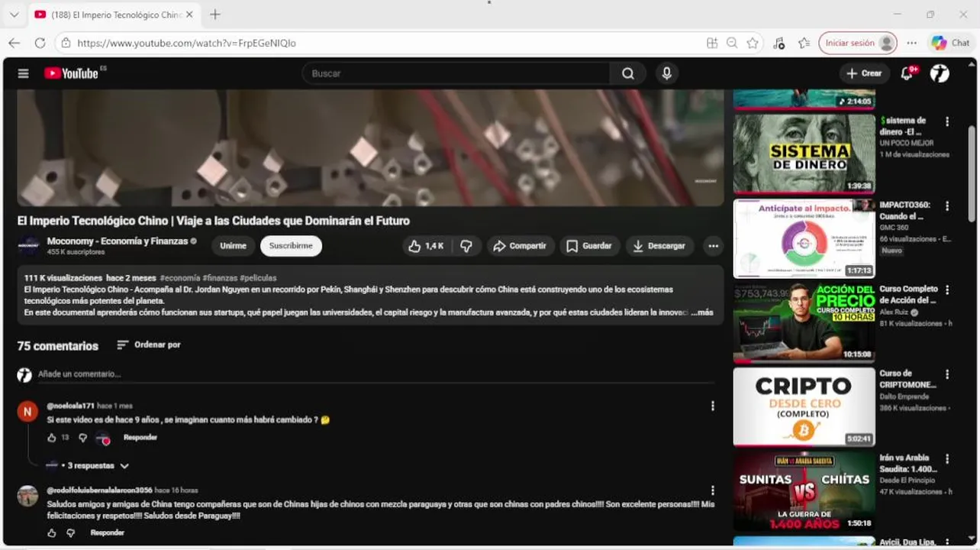Open the notifications bell
The width and height of the screenshot is (980, 550).
(907, 73)
